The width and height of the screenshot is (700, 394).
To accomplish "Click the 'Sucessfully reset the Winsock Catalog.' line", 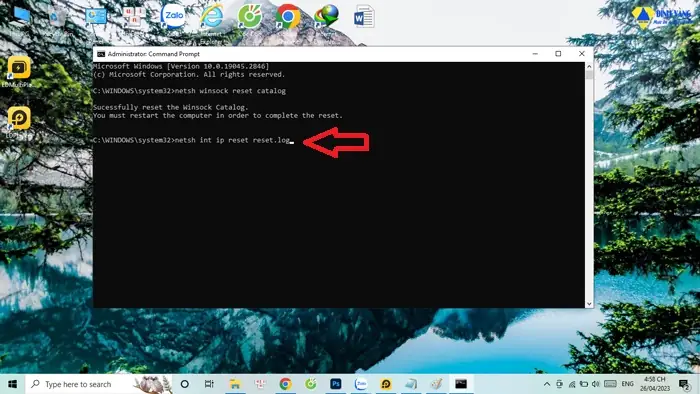I will (171, 108).
